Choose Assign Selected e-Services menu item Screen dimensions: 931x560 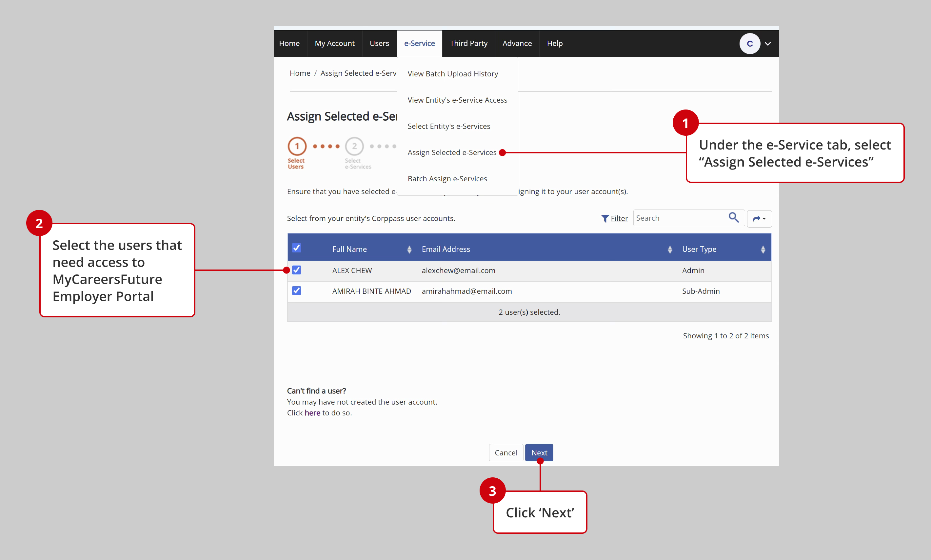452,152
